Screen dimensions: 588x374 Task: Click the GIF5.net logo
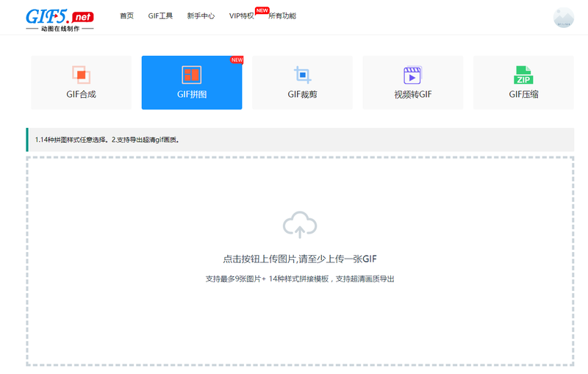pyautogui.click(x=60, y=21)
